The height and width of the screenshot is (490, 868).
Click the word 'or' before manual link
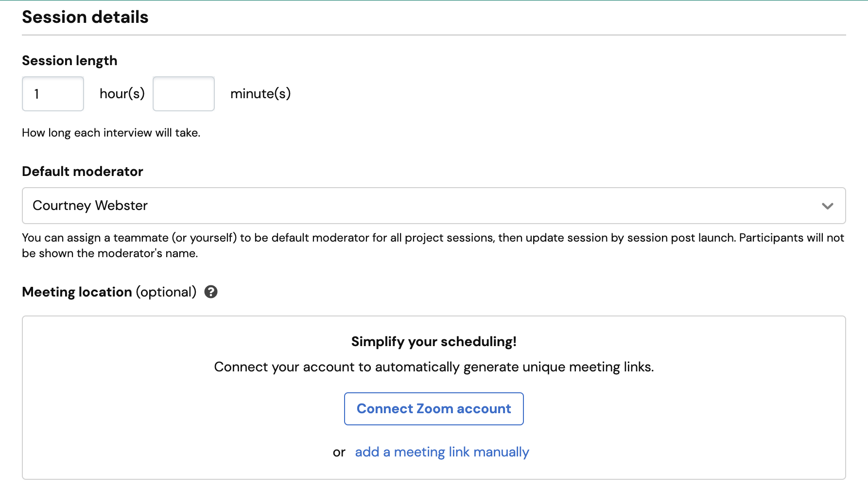coord(339,453)
